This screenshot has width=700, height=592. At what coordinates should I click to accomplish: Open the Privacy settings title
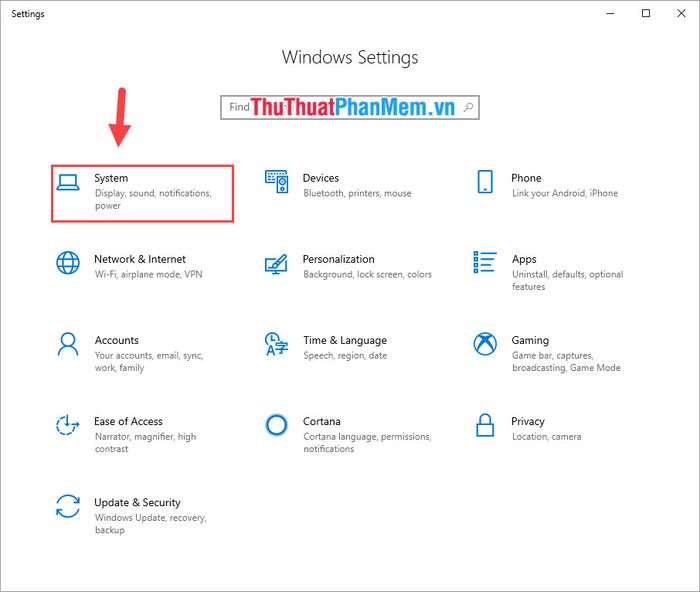tap(528, 421)
